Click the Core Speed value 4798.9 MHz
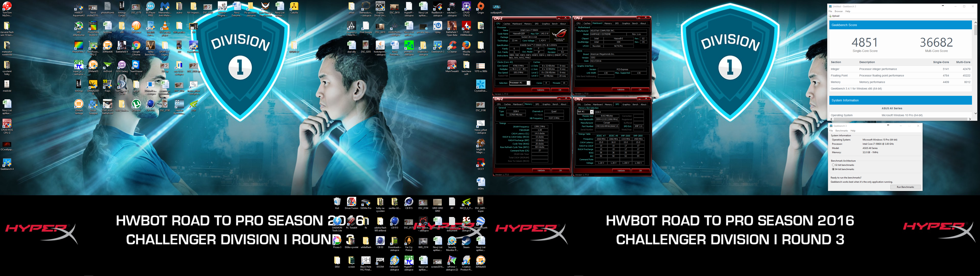 pos(518,66)
